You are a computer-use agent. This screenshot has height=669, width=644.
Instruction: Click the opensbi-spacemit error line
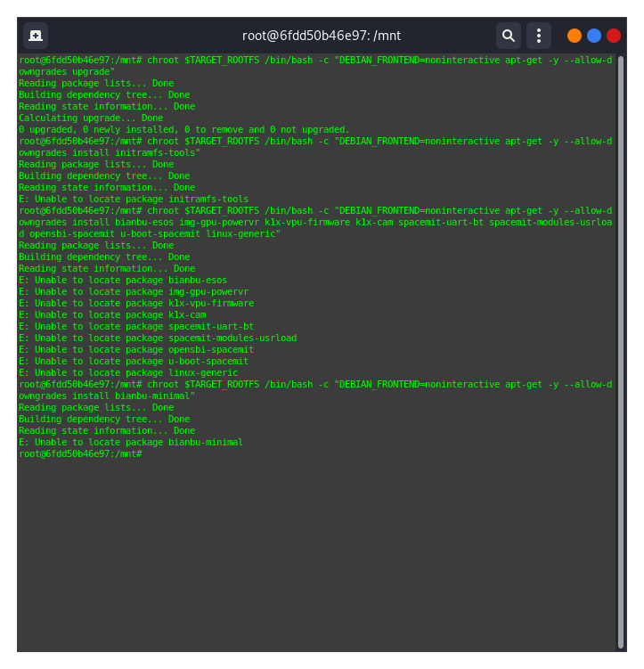click(x=136, y=349)
